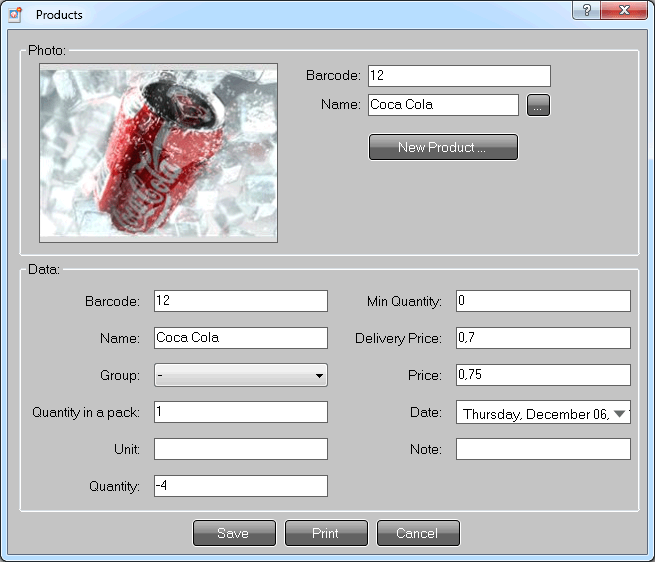
Task: Expand the Date picker dropdown arrow
Action: [620, 413]
